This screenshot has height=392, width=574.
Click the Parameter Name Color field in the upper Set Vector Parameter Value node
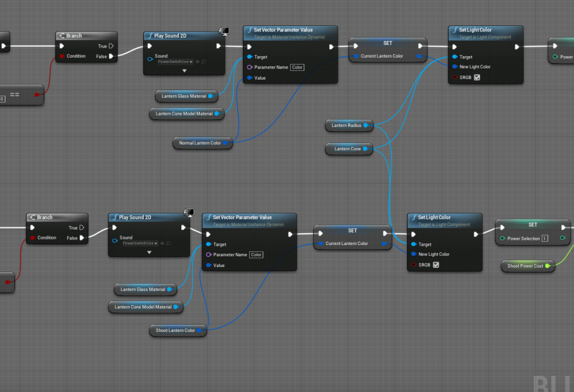(297, 67)
